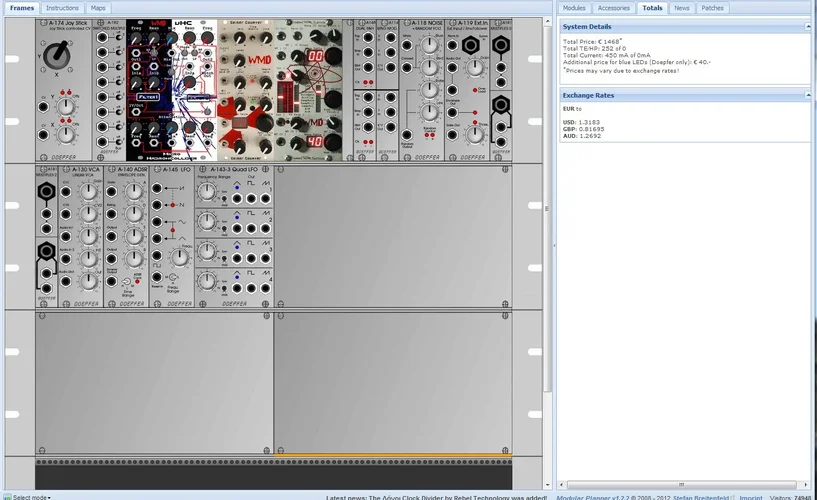Open the Imprint link
The image size is (817, 500).
click(750, 497)
